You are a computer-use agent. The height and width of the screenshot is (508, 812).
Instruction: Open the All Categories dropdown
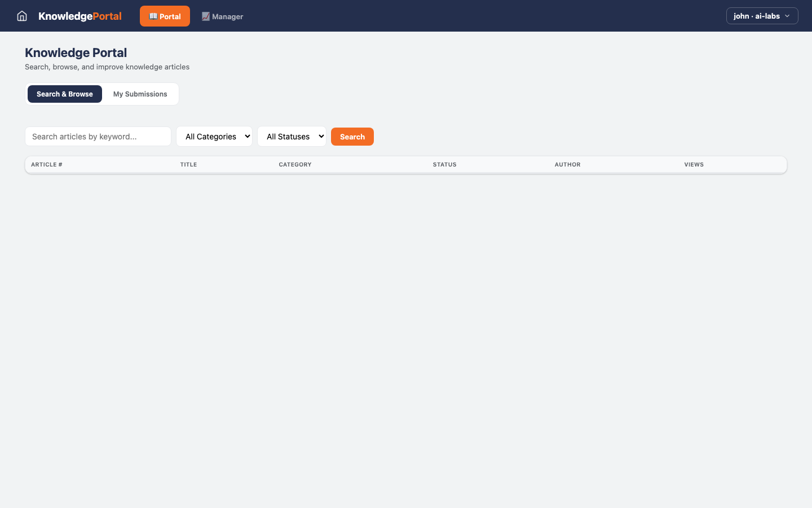[214, 136]
